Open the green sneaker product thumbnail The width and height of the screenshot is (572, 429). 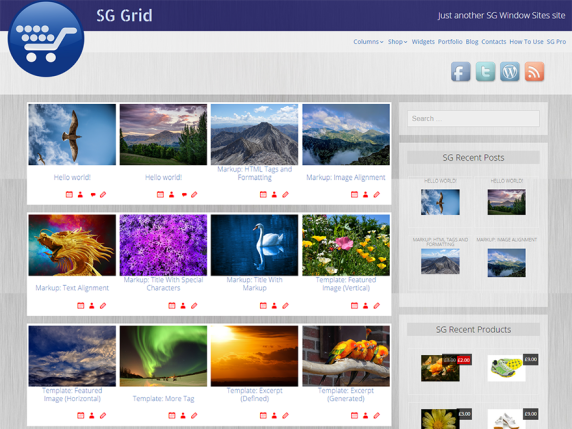coord(506,368)
